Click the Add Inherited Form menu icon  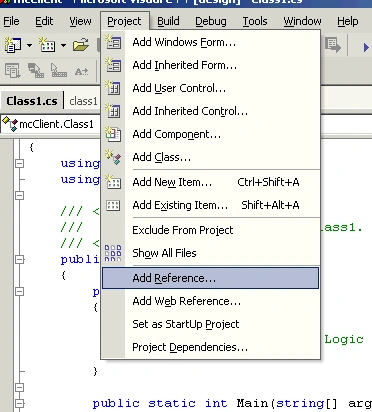pyautogui.click(x=113, y=65)
